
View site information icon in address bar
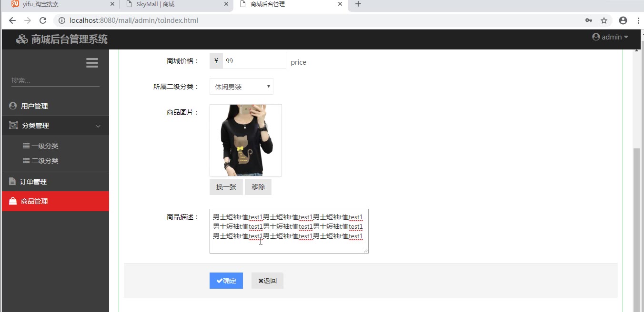pyautogui.click(x=62, y=20)
